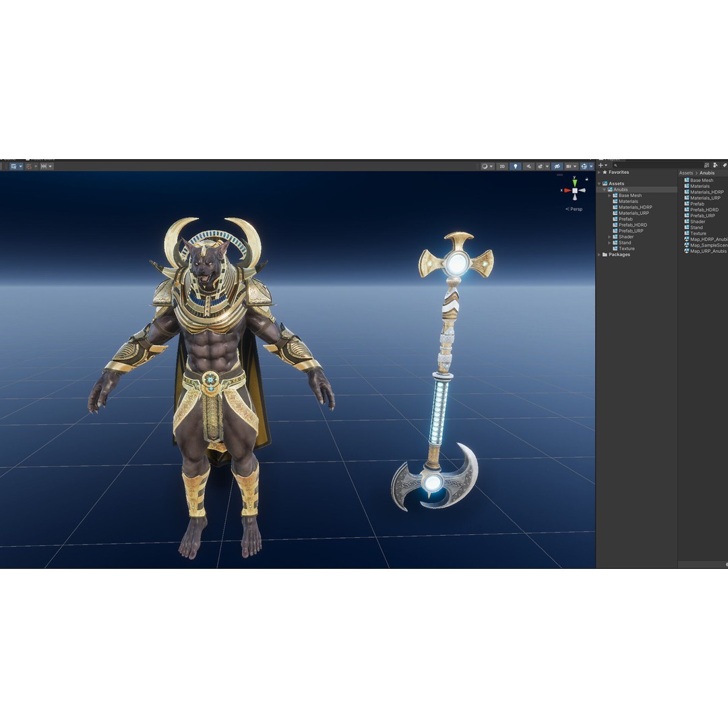The width and height of the screenshot is (728, 728).
Task: Toggle scene audio button
Action: [529, 166]
